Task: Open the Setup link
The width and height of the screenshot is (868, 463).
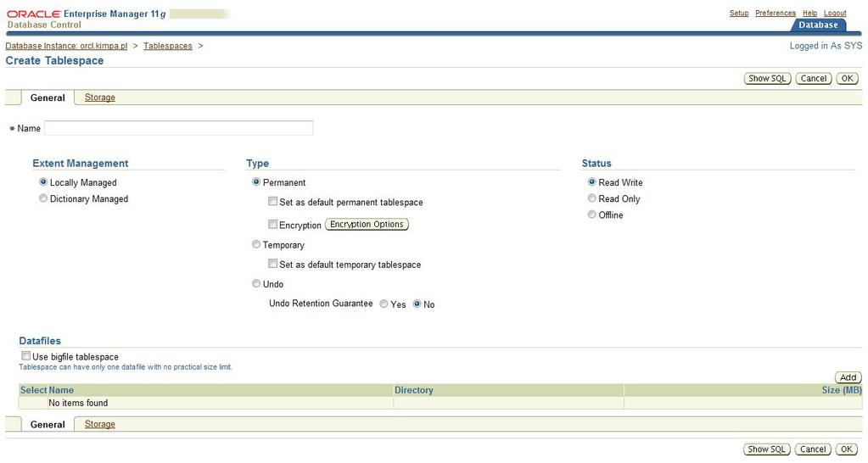Action: pyautogui.click(x=739, y=14)
